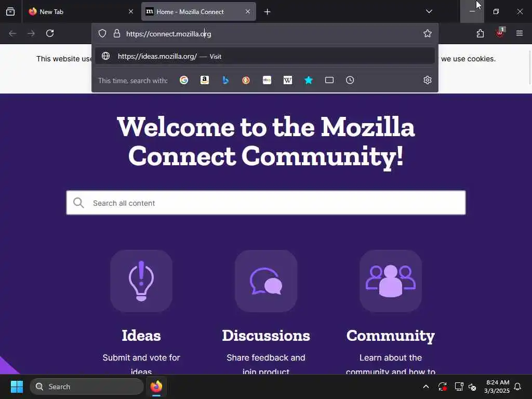
Task: Open search settings gear icon
Action: pos(428,80)
